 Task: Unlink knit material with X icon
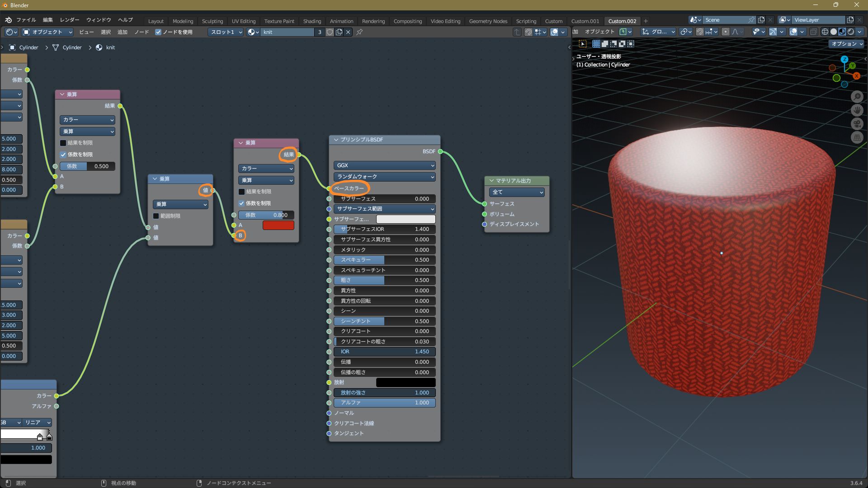click(348, 32)
